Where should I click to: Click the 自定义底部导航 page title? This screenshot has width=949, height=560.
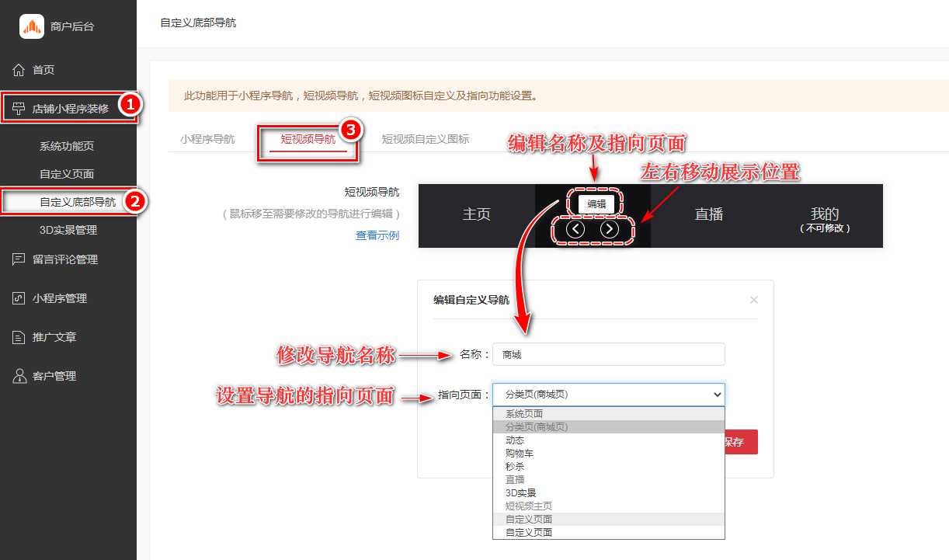coord(198,23)
